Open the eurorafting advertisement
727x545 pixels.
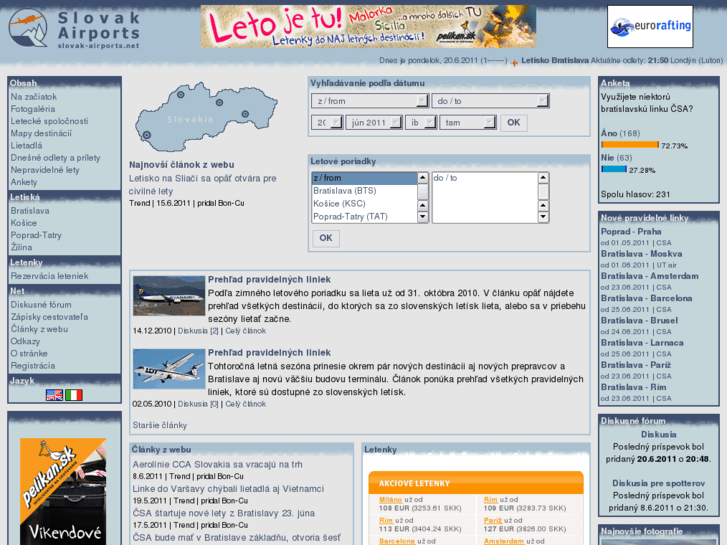(650, 26)
